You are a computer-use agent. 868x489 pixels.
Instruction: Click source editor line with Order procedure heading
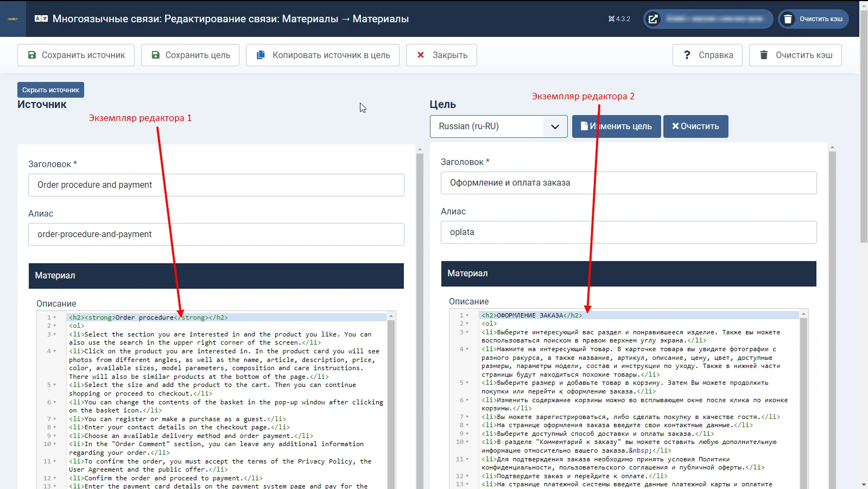(x=226, y=317)
